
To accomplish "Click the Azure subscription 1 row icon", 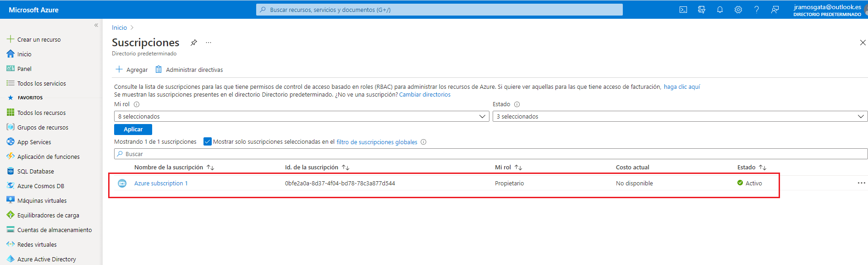I will (x=122, y=183).
